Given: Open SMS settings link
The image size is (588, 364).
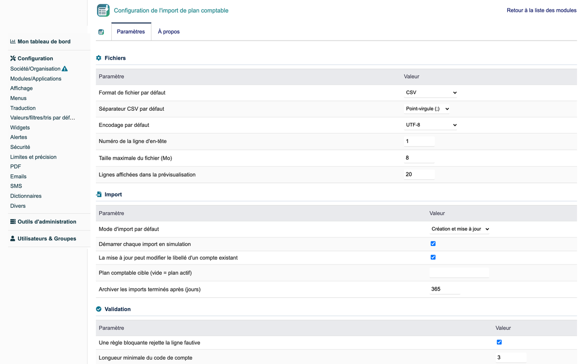Looking at the screenshot, I should point(16,186).
